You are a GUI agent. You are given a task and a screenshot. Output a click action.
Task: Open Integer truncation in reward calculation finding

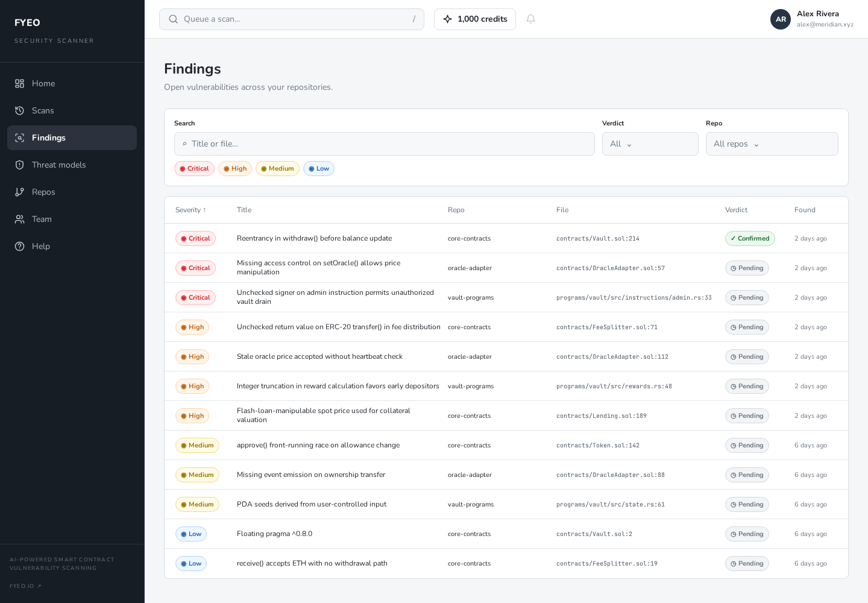point(338,386)
